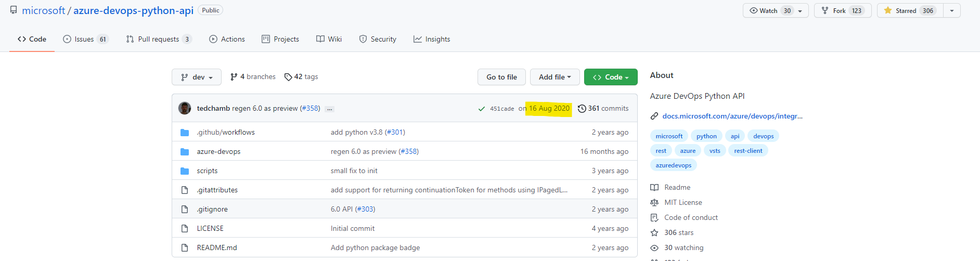Open the Watch notifications dropdown
The width and height of the screenshot is (980, 261).
[775, 10]
